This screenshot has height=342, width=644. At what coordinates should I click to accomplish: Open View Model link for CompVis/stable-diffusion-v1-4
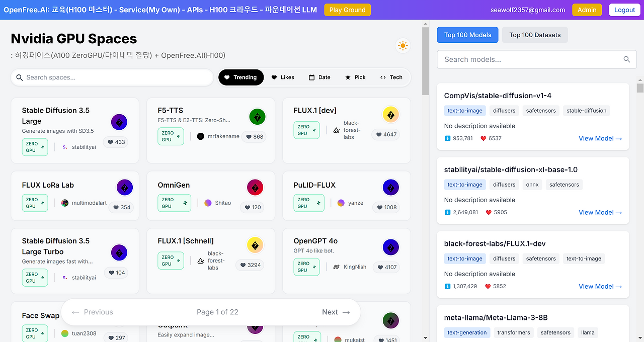pos(600,138)
